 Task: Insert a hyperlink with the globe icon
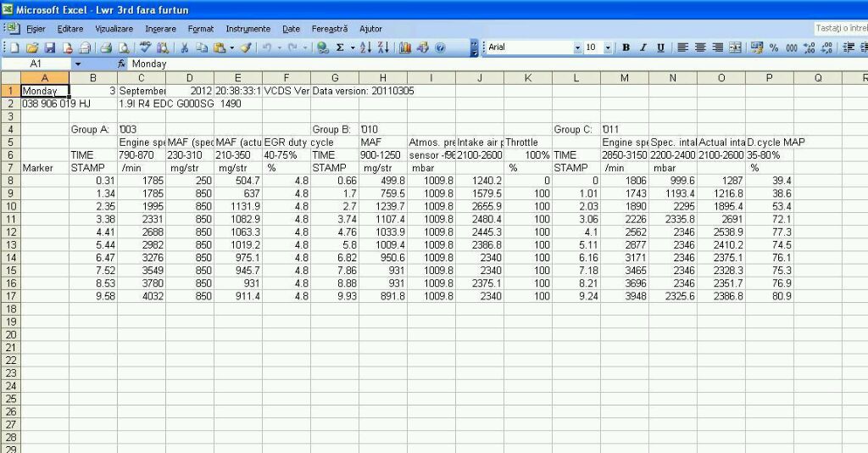click(323, 48)
